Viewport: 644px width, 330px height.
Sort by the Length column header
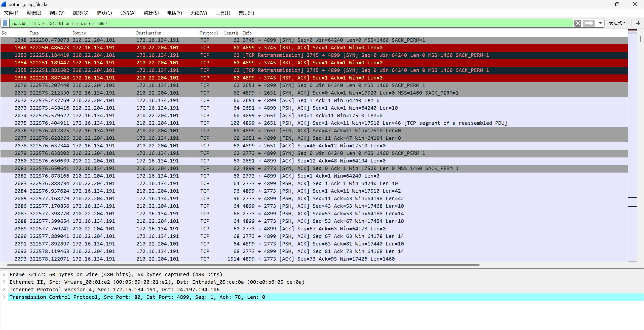point(231,33)
